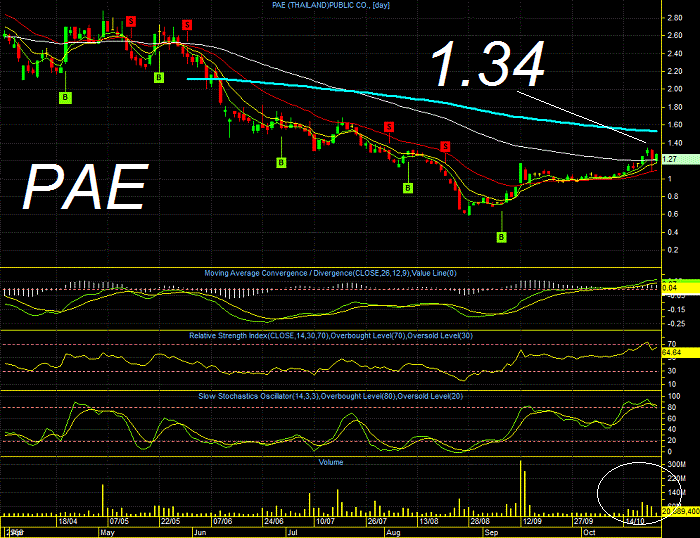Screen dimensions: 700x538
Task: Select the 13/08 date label
Action: point(429,521)
